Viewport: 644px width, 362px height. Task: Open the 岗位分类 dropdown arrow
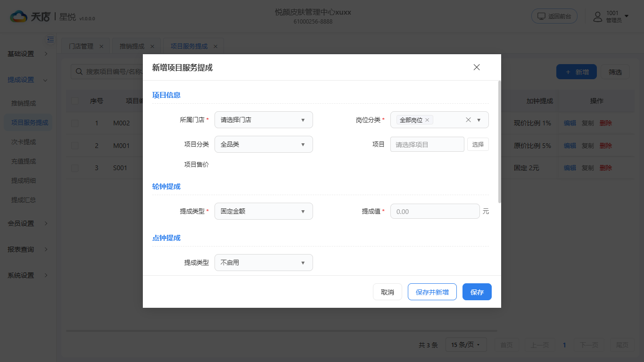pos(479,120)
